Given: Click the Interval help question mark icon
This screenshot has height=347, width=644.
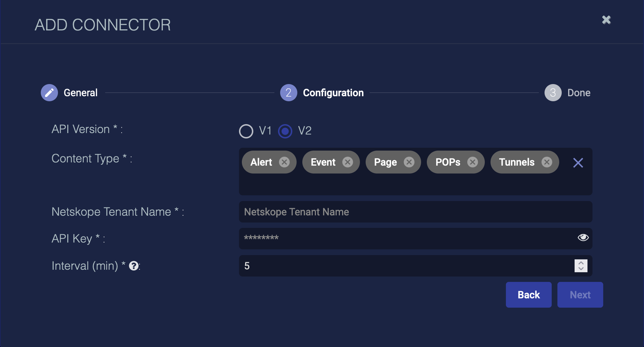Looking at the screenshot, I should click(134, 266).
